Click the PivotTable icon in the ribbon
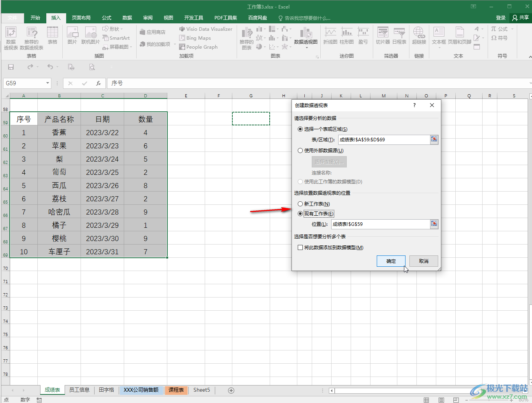The height and width of the screenshot is (403, 532). pos(11,38)
